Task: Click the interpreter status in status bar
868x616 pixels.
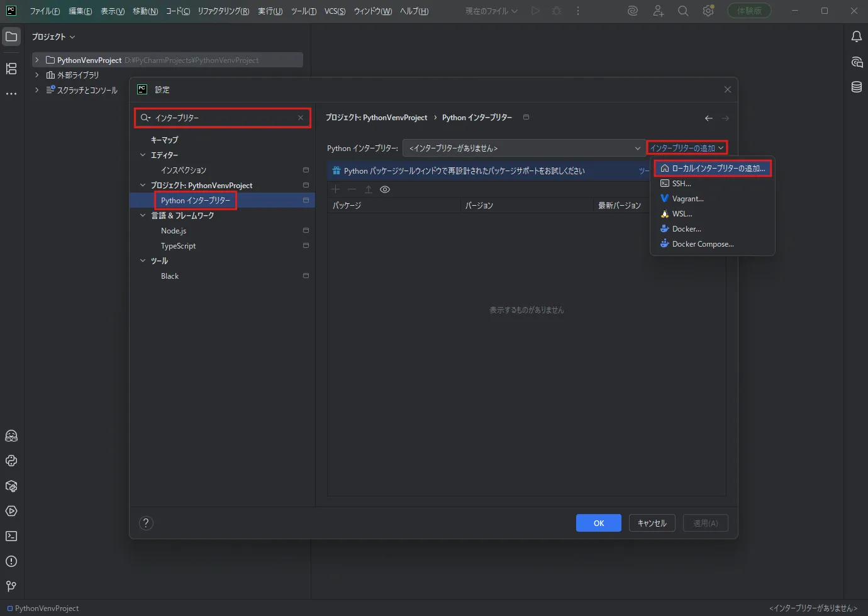Action: pos(813,608)
